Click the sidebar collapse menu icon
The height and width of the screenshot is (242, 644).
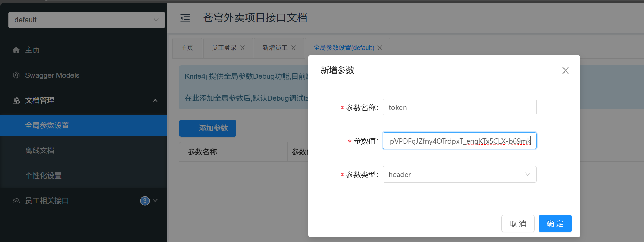185,18
